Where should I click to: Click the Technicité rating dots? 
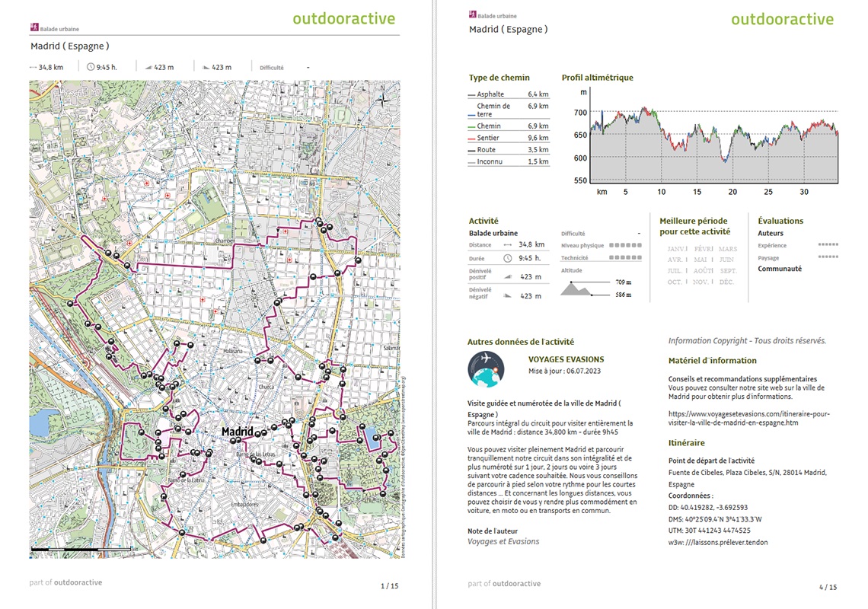626,257
